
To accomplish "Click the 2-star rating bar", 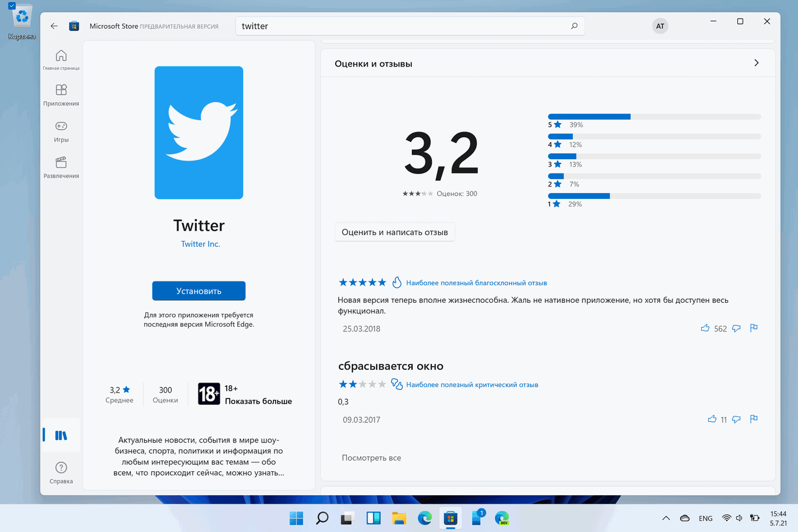I will (x=654, y=176).
